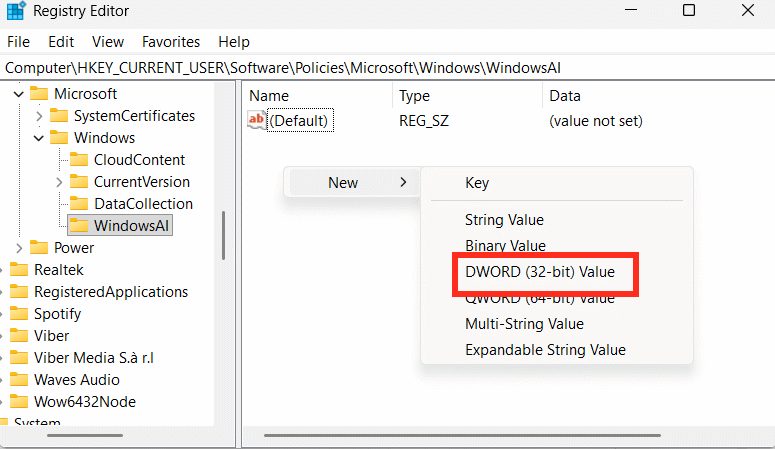Select the SystemCertificates tree label

click(x=134, y=116)
